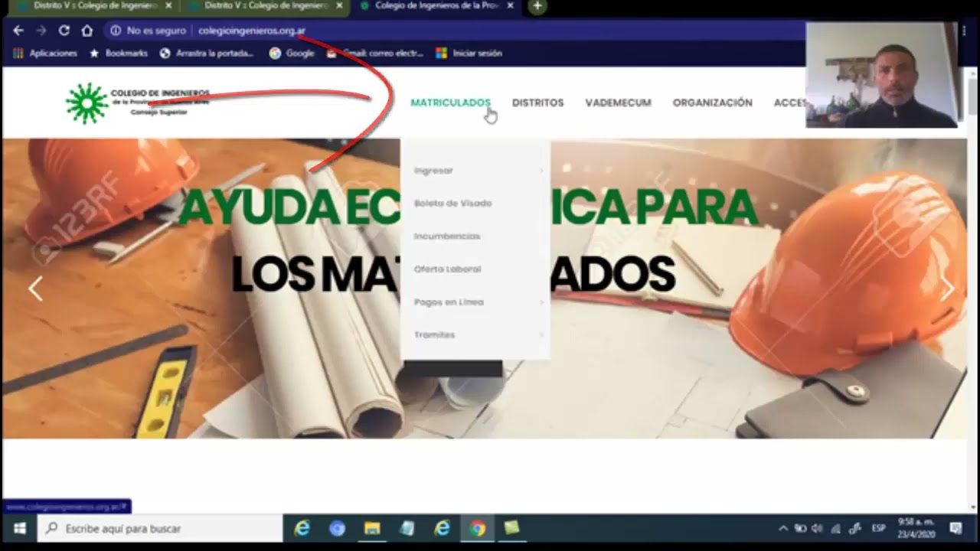
Task: Open the clock showing 9:58 a. m.
Action: [x=916, y=528]
